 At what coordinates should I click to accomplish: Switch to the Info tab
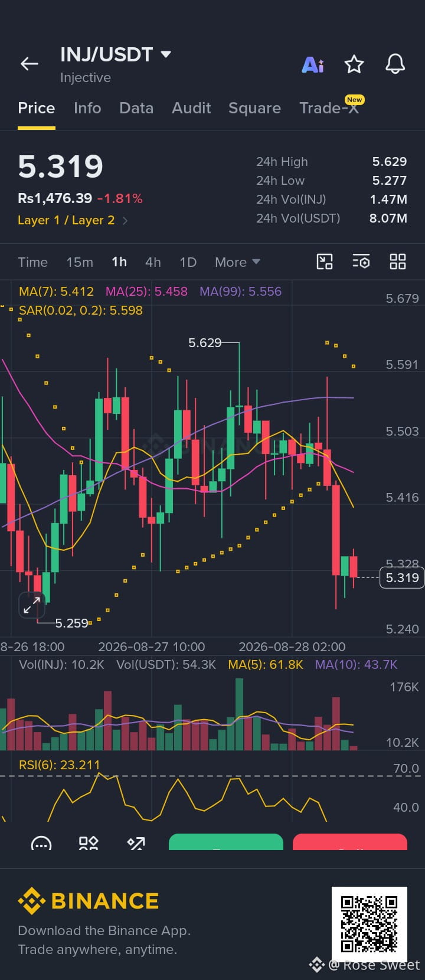point(87,108)
